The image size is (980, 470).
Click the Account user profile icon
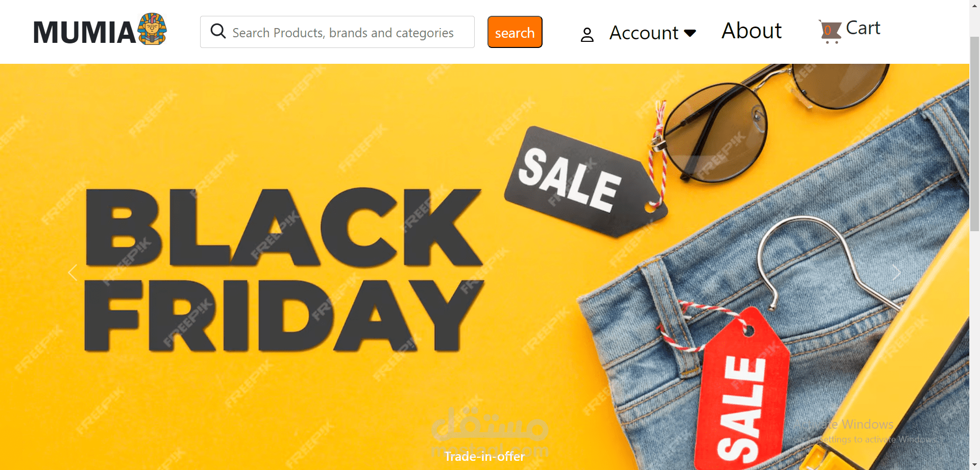[587, 35]
